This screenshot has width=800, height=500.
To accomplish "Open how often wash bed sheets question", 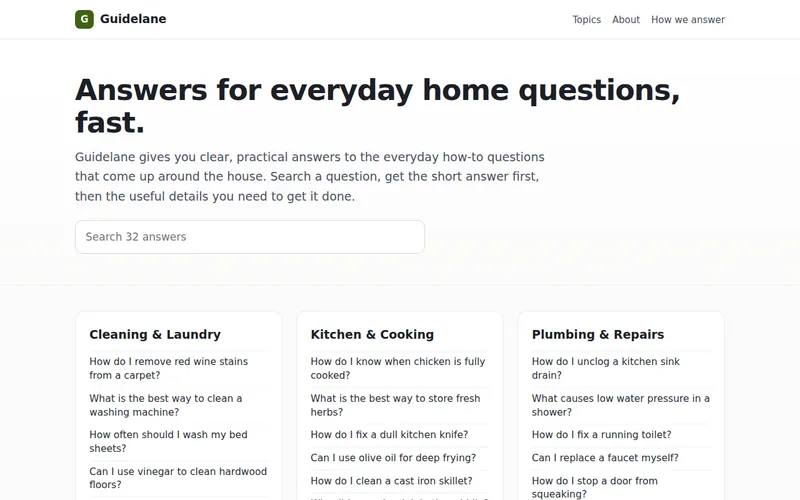I will (x=168, y=441).
